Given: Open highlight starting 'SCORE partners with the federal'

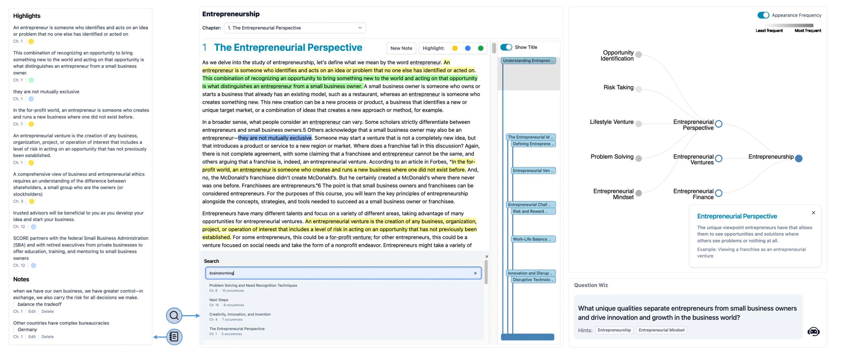Looking at the screenshot, I should coord(81,248).
